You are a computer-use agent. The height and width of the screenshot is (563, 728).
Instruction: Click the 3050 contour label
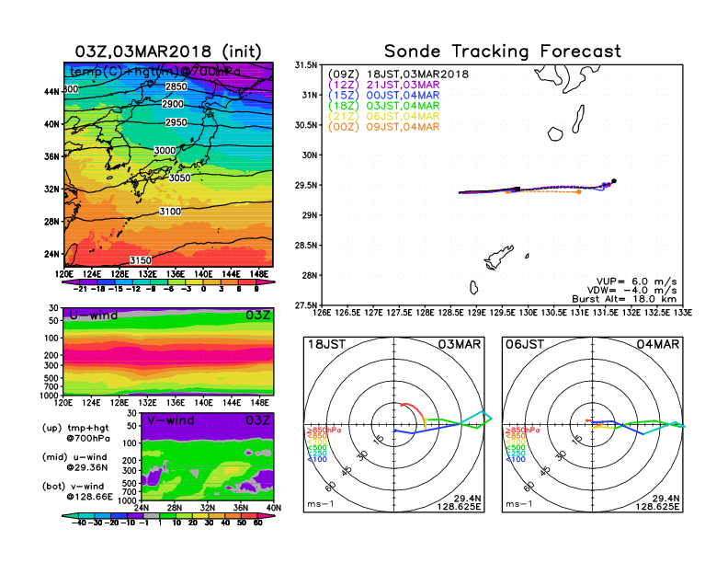click(x=179, y=178)
